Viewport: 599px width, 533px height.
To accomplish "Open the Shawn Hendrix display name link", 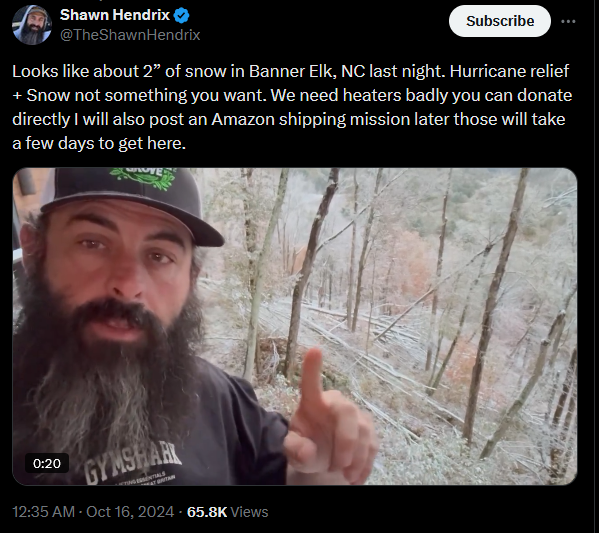I will click(115, 15).
